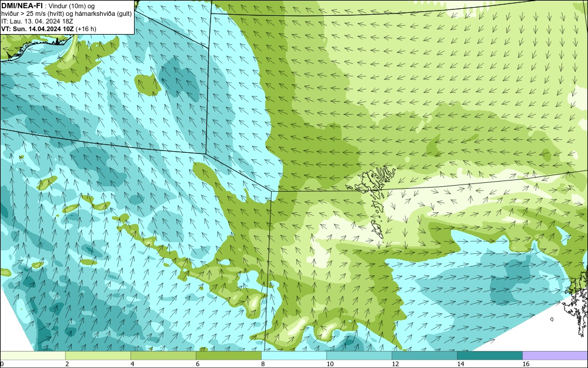Image resolution: width=588 pixels, height=368 pixels.
Task: Click the 2–4 m/s legend color swatch
Action: pyautogui.click(x=98, y=355)
